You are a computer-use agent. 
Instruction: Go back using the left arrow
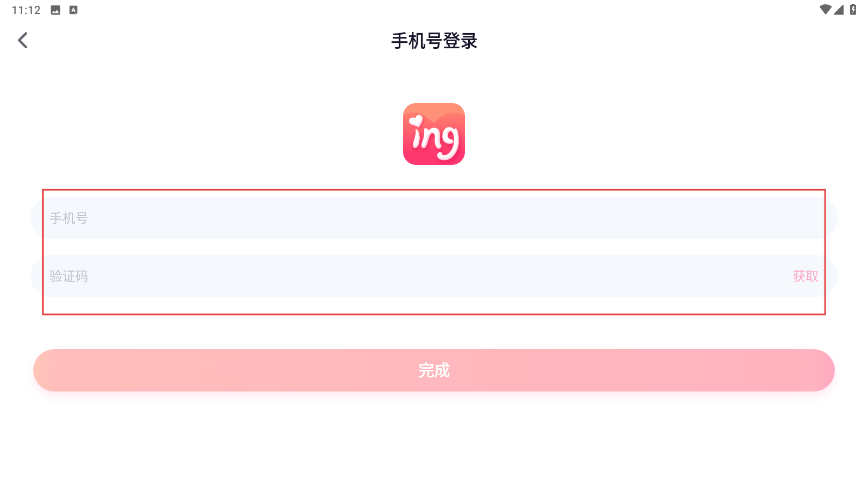pos(23,40)
